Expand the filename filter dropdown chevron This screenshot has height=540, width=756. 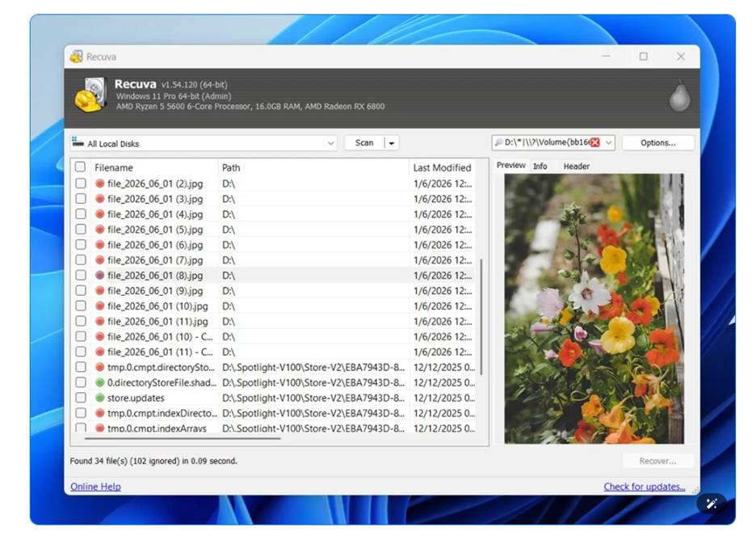(x=608, y=142)
